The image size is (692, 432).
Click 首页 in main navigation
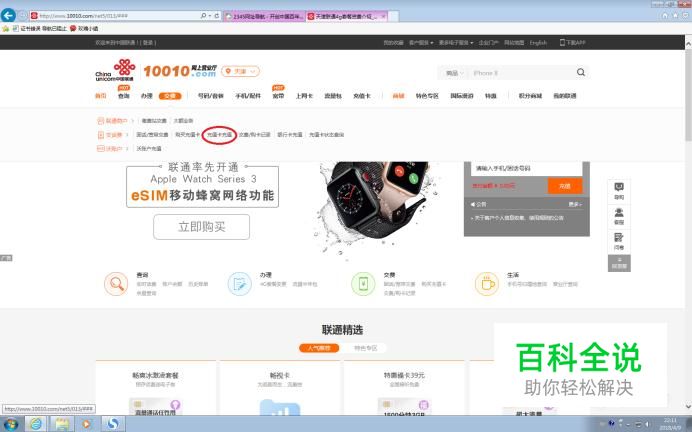click(101, 96)
